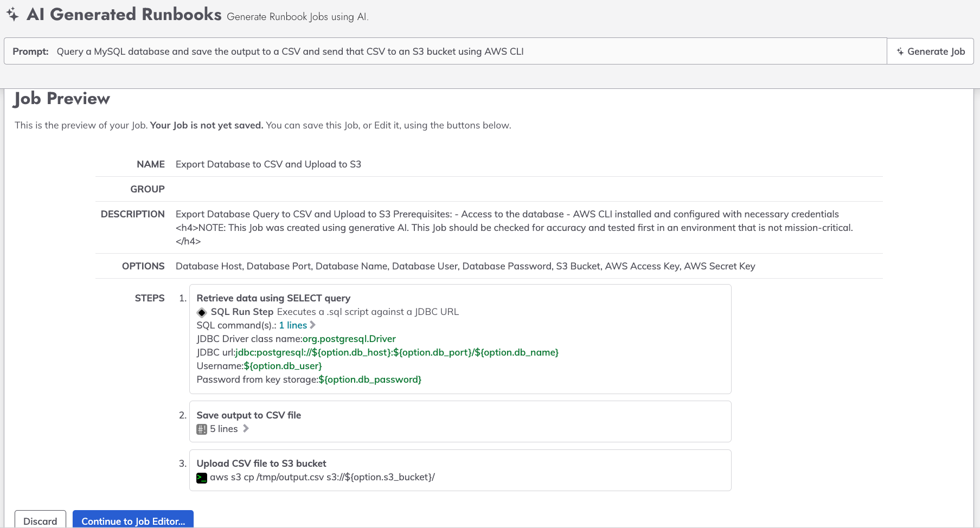Select step title Retrieve data using SELECT query

click(273, 298)
